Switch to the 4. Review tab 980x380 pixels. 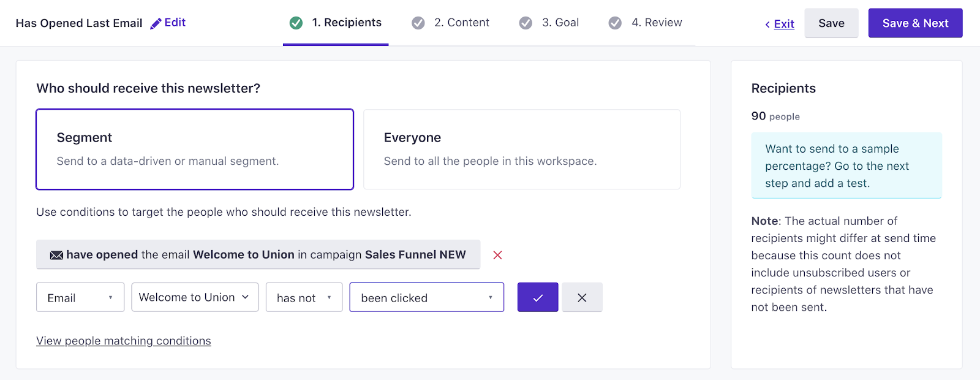(657, 23)
